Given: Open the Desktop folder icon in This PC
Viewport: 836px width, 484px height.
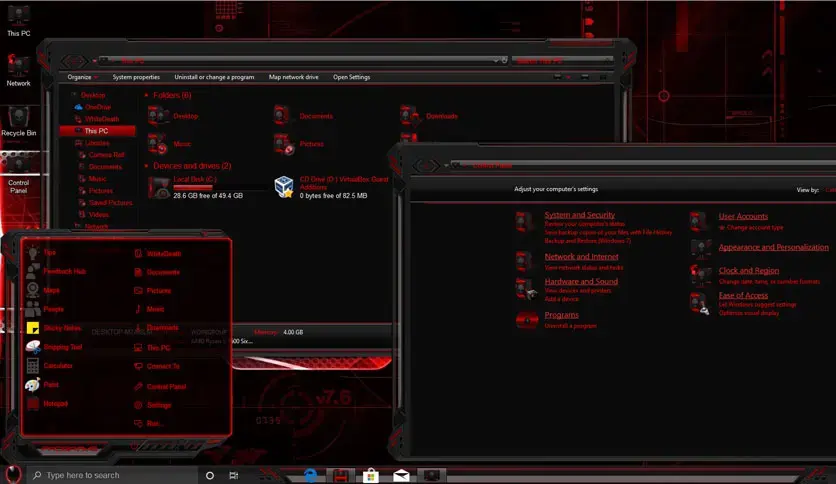Looking at the screenshot, I should click(158, 115).
